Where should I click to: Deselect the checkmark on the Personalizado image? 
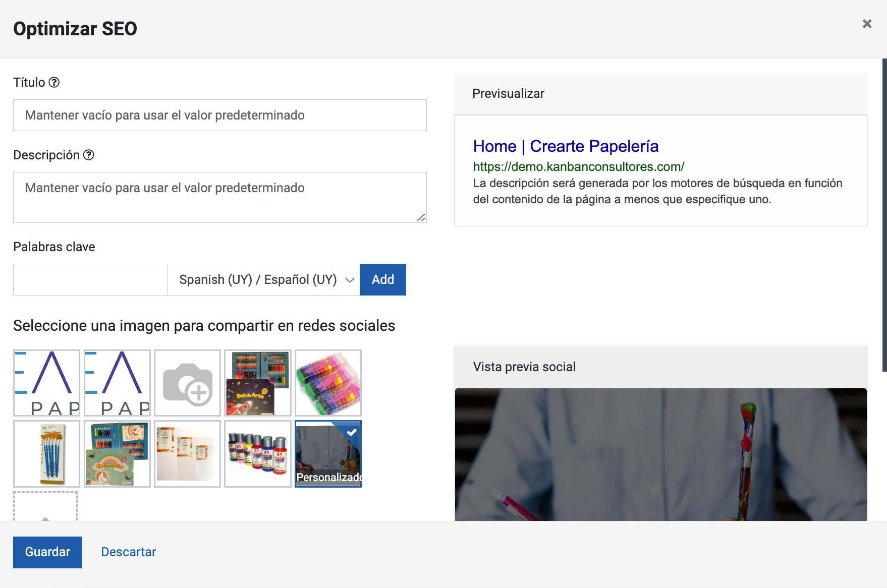point(352,432)
